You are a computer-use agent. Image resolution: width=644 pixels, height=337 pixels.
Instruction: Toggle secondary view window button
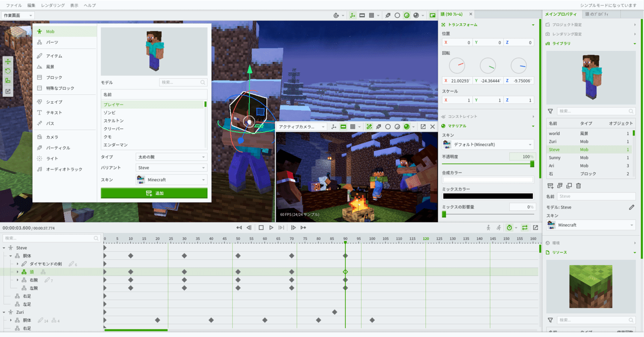(433, 16)
